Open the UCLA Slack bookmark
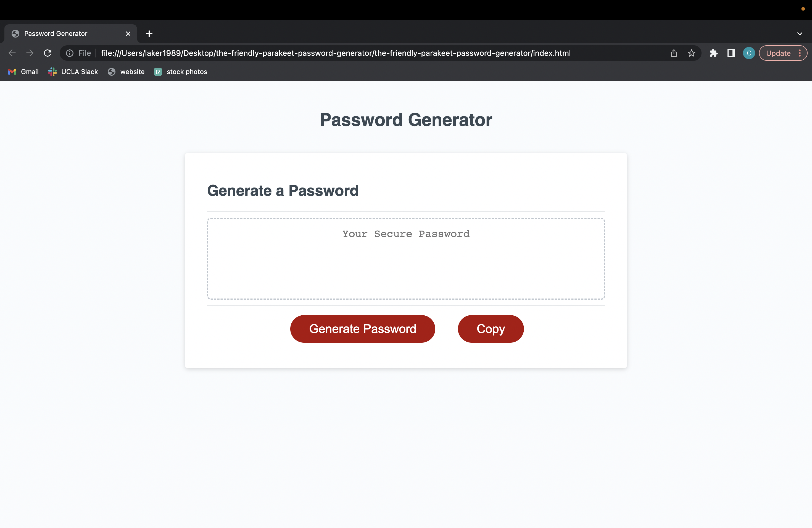The image size is (812, 528). pos(73,72)
